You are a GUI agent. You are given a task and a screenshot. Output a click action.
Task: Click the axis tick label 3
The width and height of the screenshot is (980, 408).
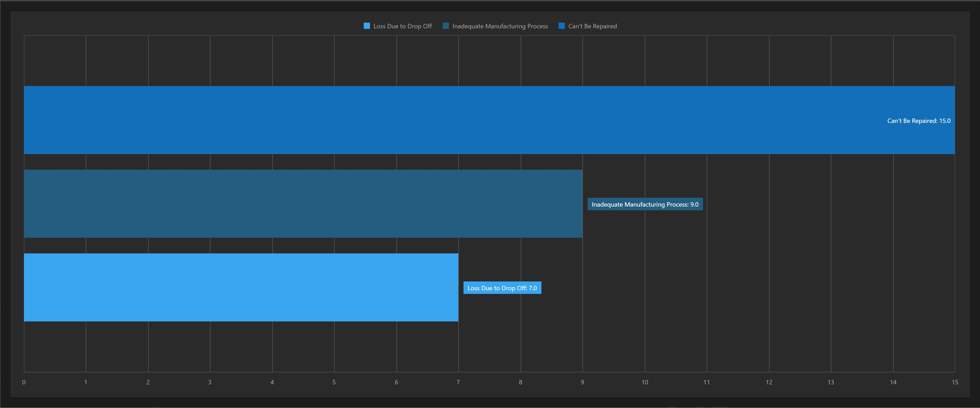(210, 382)
